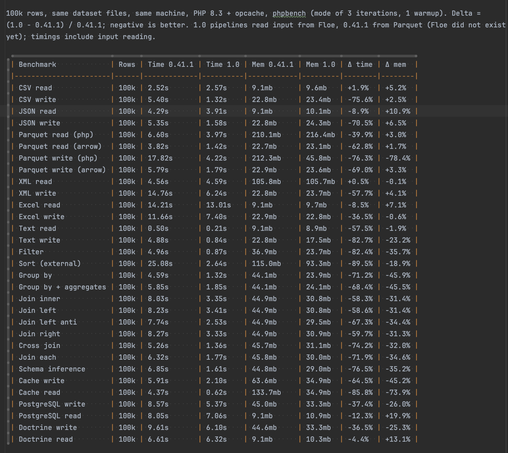The image size is (508, 453).
Task: Click the "Parquet write (php)" row label
Action: 58,158
